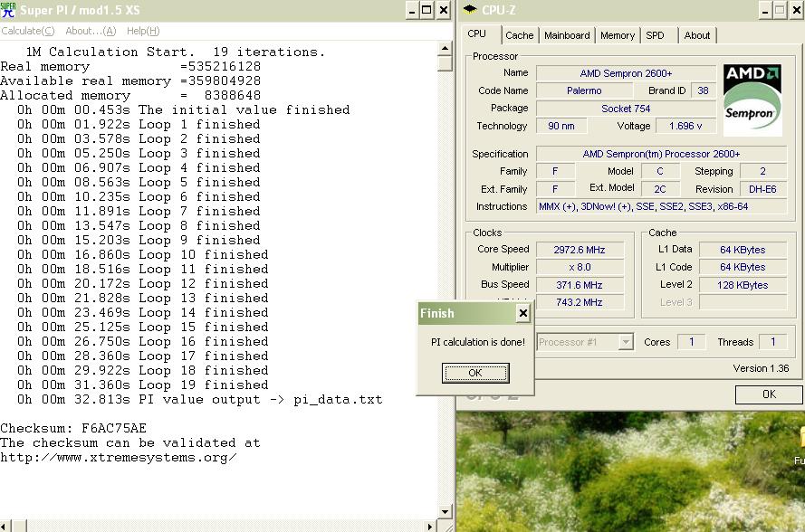Click the 1.696 v voltage value
Screen dimensions: 805x532
[x=685, y=126]
